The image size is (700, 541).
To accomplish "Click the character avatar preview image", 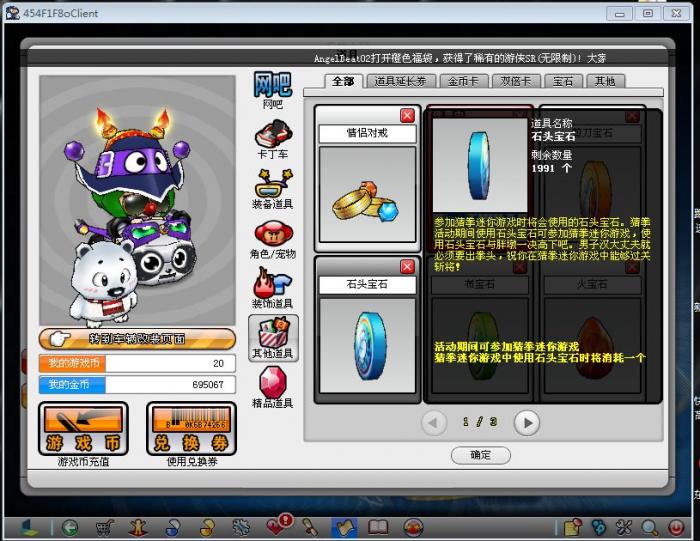I will click(137, 200).
